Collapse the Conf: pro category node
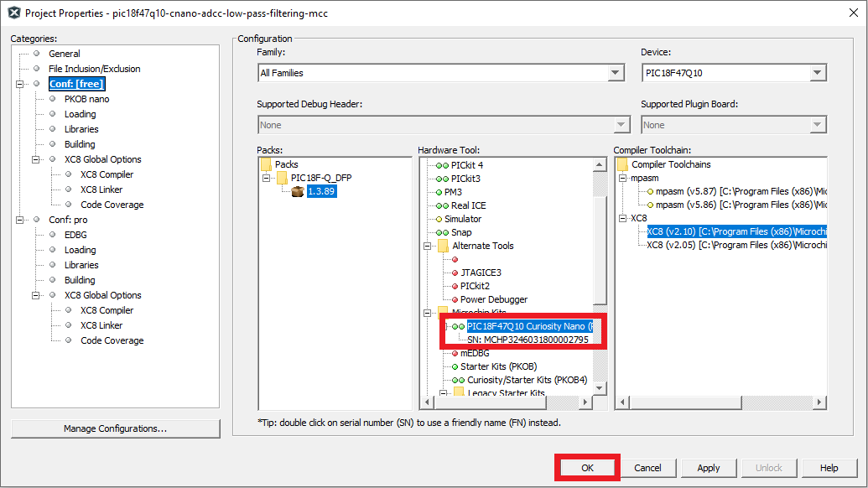This screenshot has width=868, height=488. click(x=20, y=220)
